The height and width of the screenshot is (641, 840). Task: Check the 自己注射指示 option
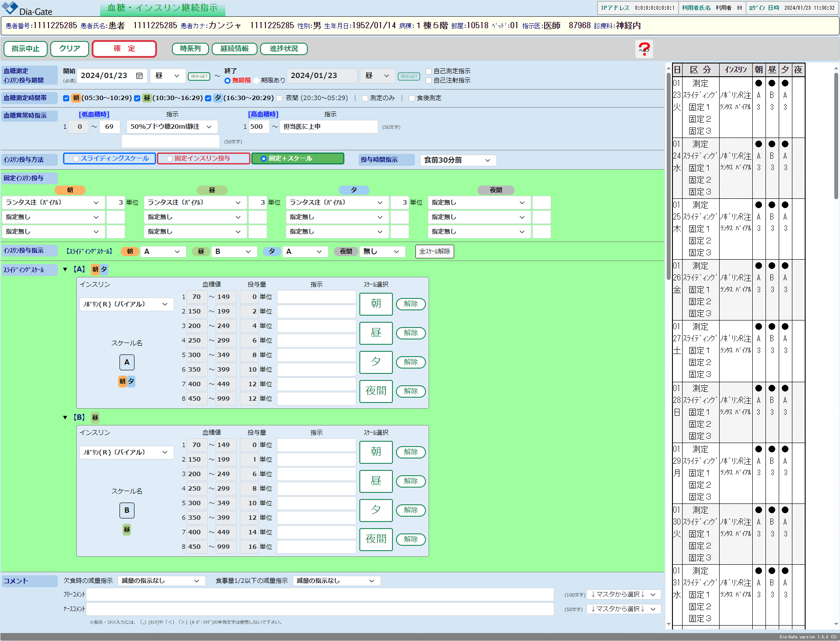coord(429,81)
